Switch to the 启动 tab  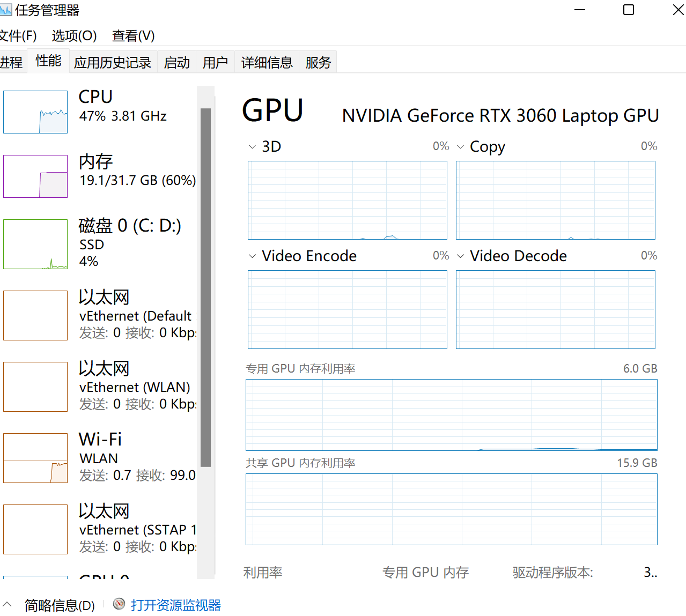click(177, 63)
